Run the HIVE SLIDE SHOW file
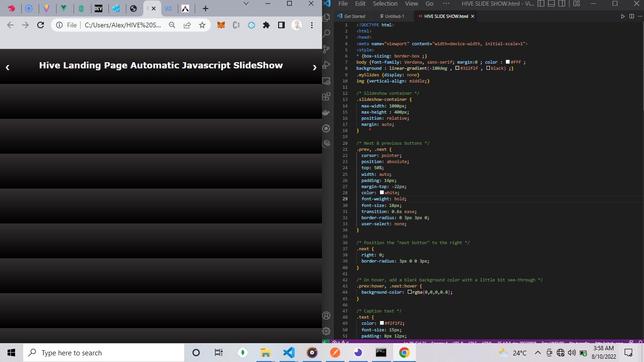This screenshot has width=644, height=362. point(623,16)
